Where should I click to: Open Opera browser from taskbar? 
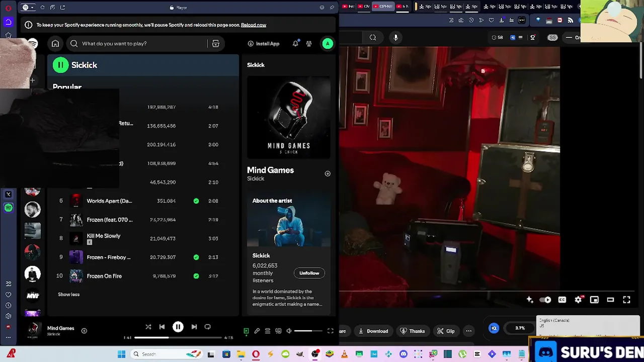[x=256, y=354]
